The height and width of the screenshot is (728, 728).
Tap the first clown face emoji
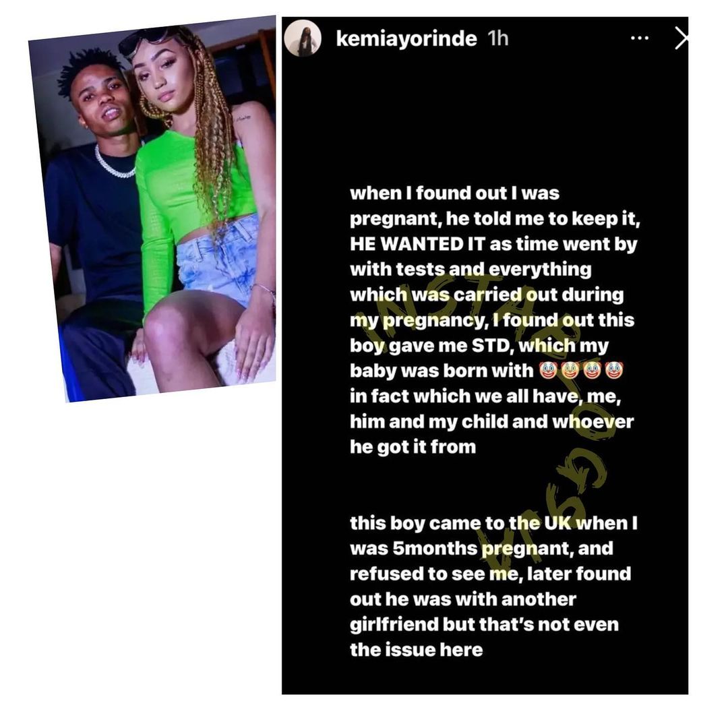point(548,371)
